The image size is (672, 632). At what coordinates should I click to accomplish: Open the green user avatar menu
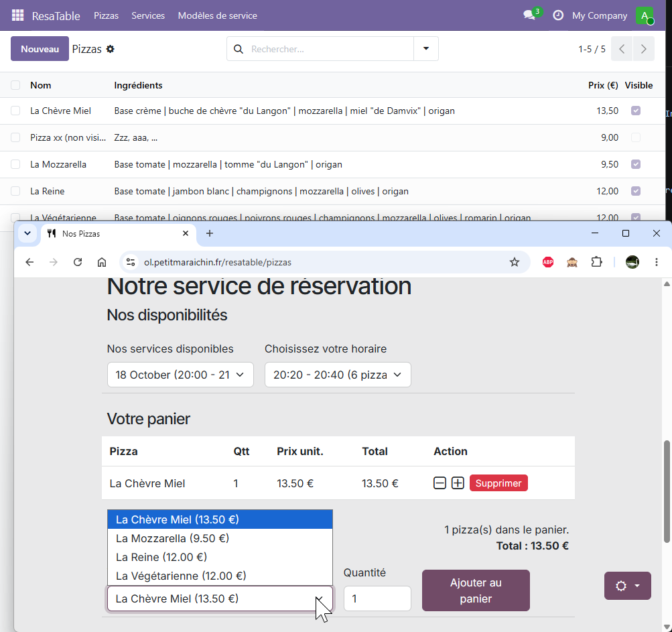click(645, 15)
